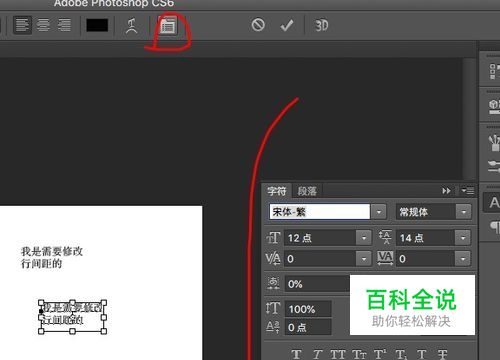
Task: Toggle the Character and Paragraph panels icon
Action: (x=168, y=25)
